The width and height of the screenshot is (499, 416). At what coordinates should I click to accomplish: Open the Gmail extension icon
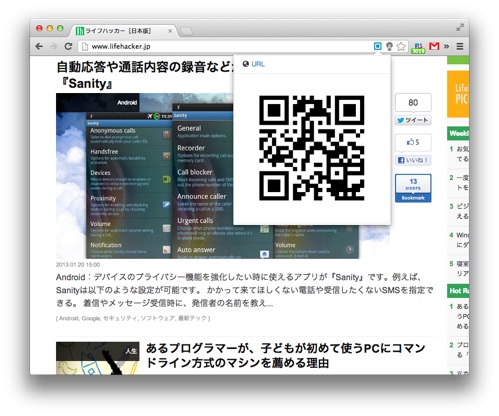[434, 46]
